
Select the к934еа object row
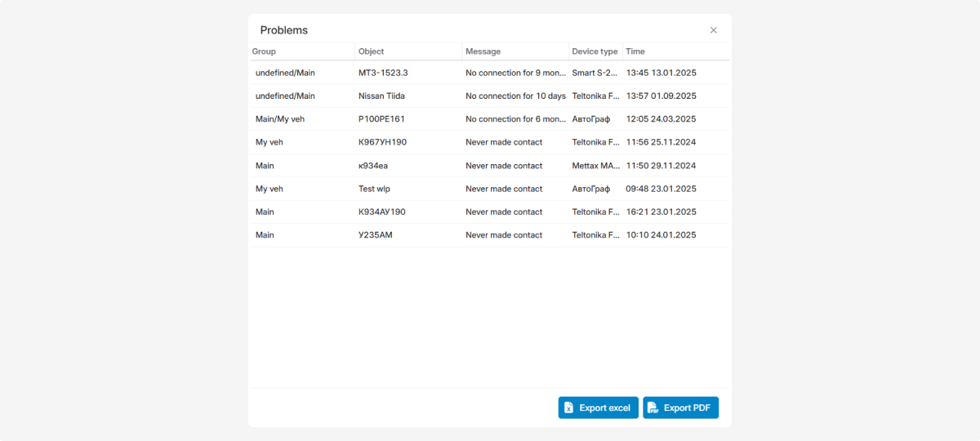[x=373, y=166]
